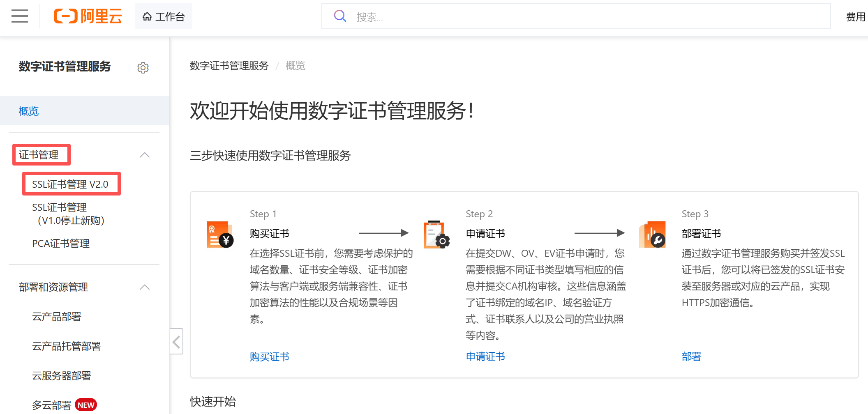
Task: Click 数字证书管理服务 breadcrumb link
Action: pyautogui.click(x=229, y=66)
